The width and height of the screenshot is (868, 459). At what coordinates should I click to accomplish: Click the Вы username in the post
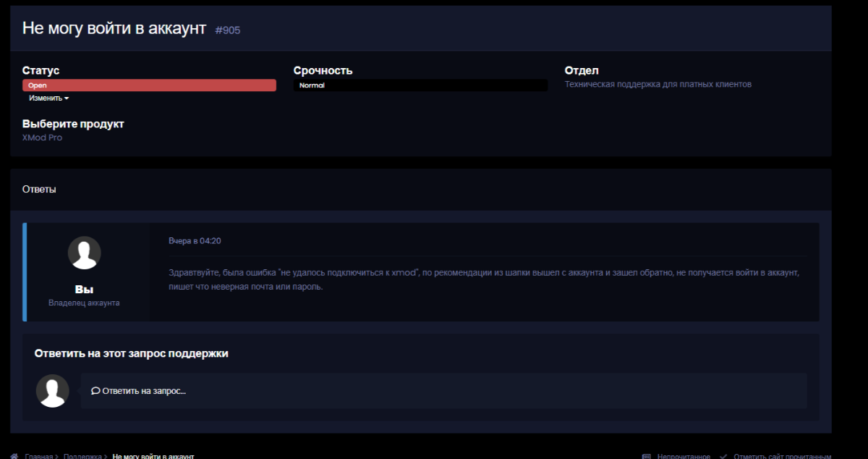pos(84,290)
